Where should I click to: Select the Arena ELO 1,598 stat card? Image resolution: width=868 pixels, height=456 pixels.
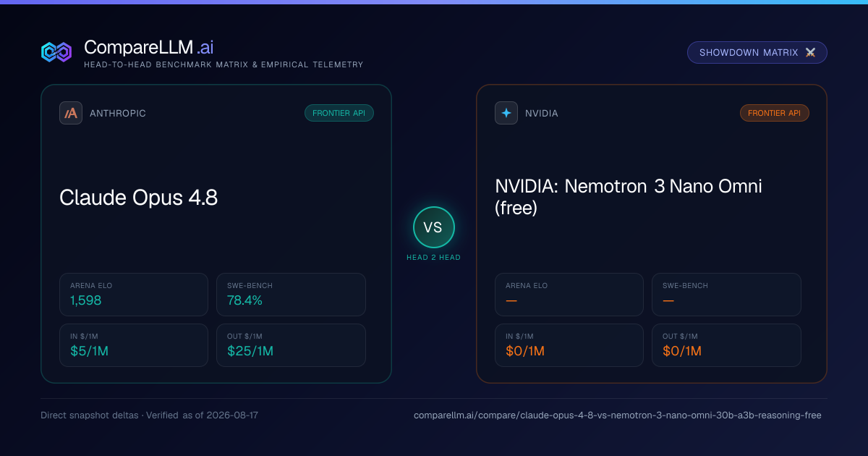134,295
